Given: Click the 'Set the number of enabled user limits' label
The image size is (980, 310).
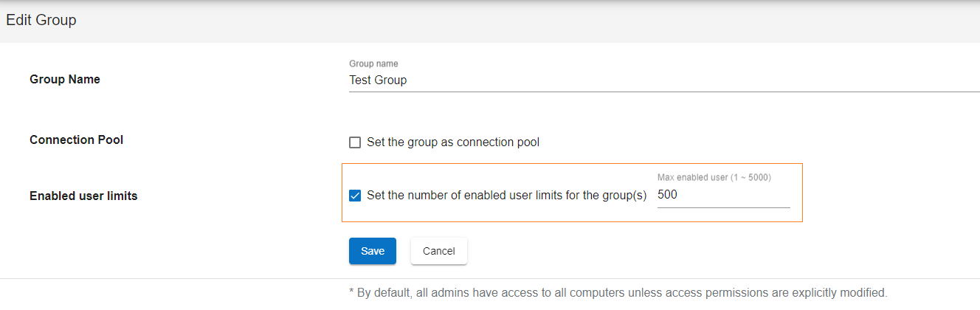Looking at the screenshot, I should [x=506, y=196].
